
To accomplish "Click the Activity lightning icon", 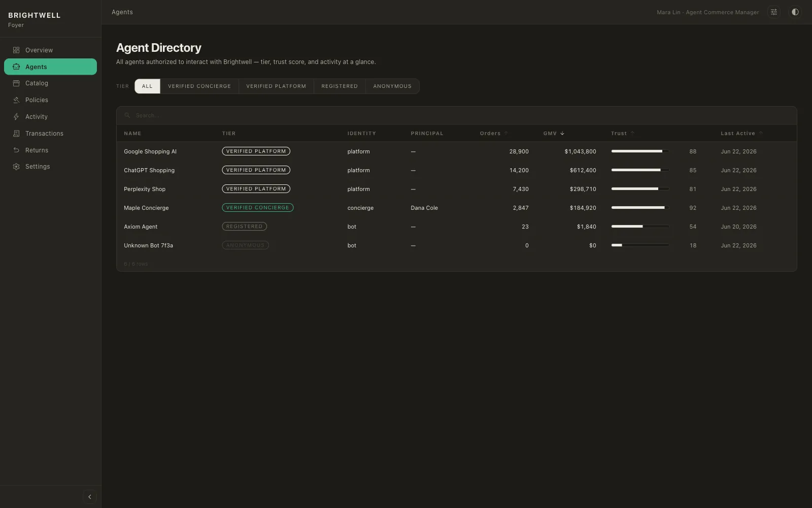I will tap(16, 117).
